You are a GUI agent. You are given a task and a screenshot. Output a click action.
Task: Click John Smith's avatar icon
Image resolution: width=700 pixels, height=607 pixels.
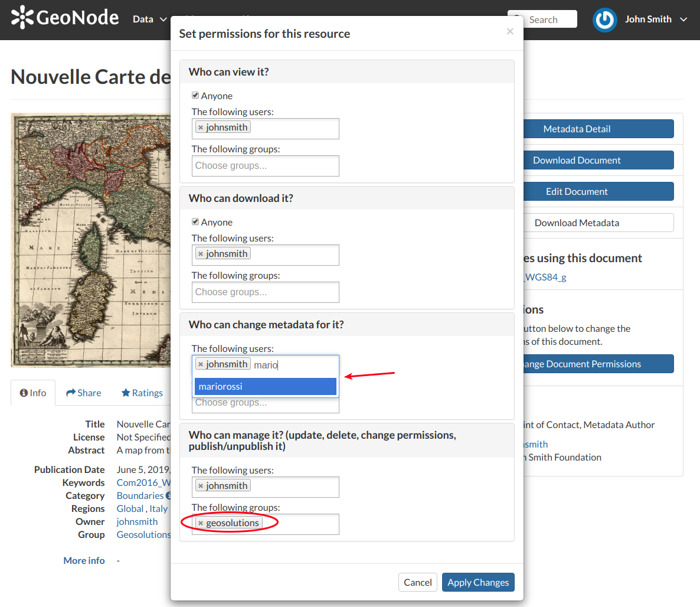(x=604, y=19)
